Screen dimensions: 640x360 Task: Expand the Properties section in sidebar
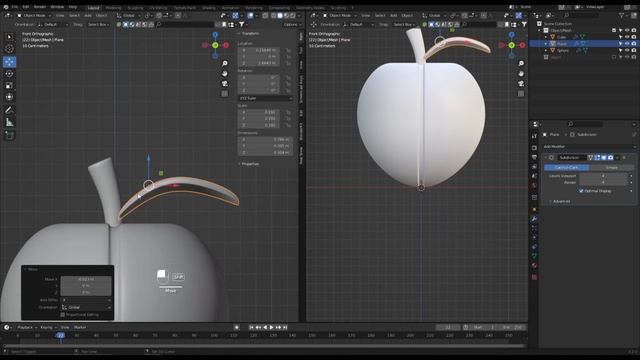coord(249,164)
